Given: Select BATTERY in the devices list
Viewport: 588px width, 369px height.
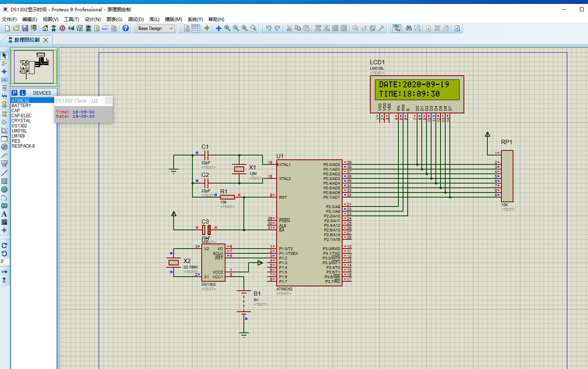Looking at the screenshot, I should point(21,106).
